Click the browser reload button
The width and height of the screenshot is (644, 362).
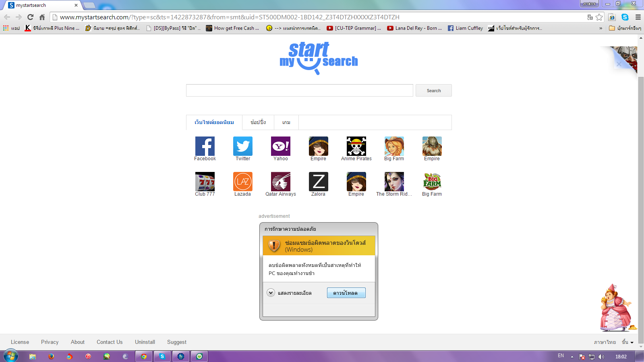[30, 17]
